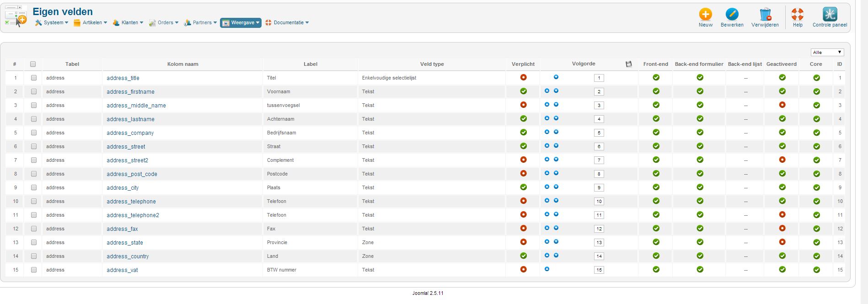Move address_title down in order

(556, 77)
